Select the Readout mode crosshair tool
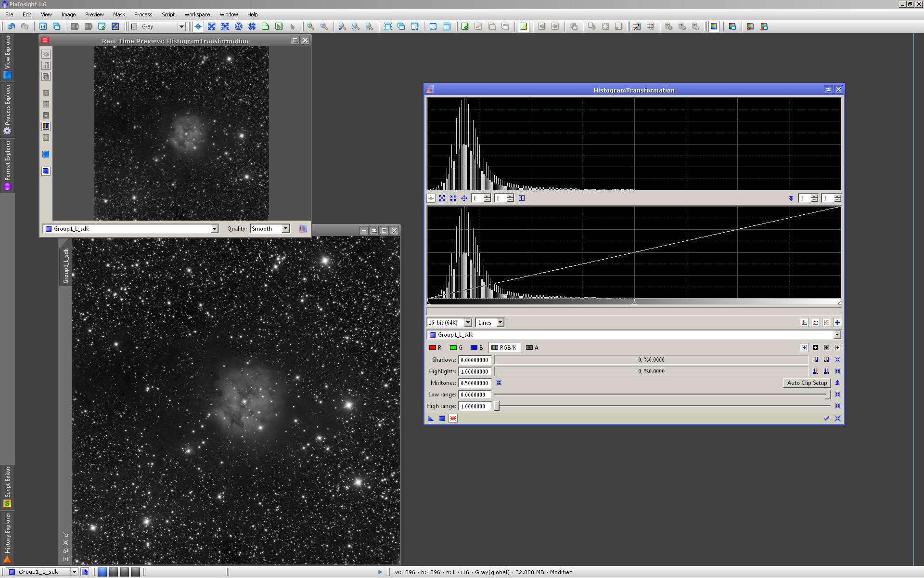This screenshot has width=924, height=578. (198, 26)
